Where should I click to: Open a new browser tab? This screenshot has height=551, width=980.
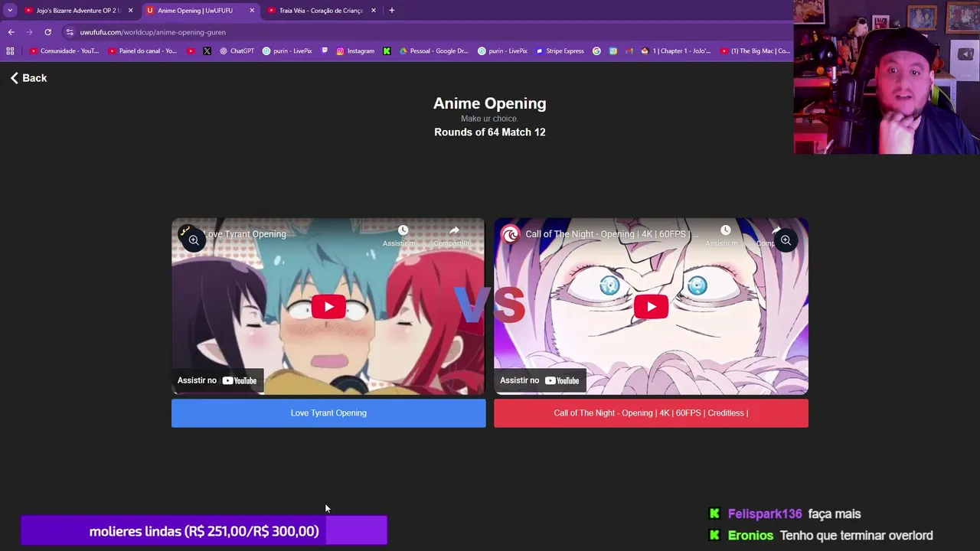coord(391,11)
